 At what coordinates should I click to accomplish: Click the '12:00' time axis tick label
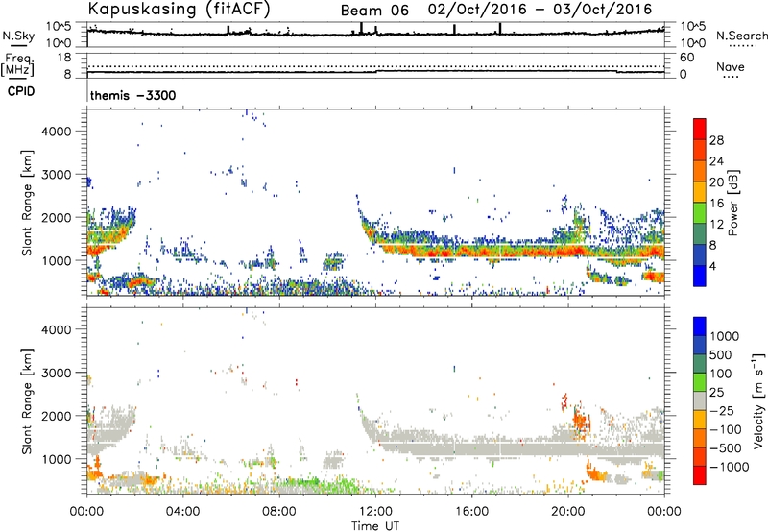[375, 512]
